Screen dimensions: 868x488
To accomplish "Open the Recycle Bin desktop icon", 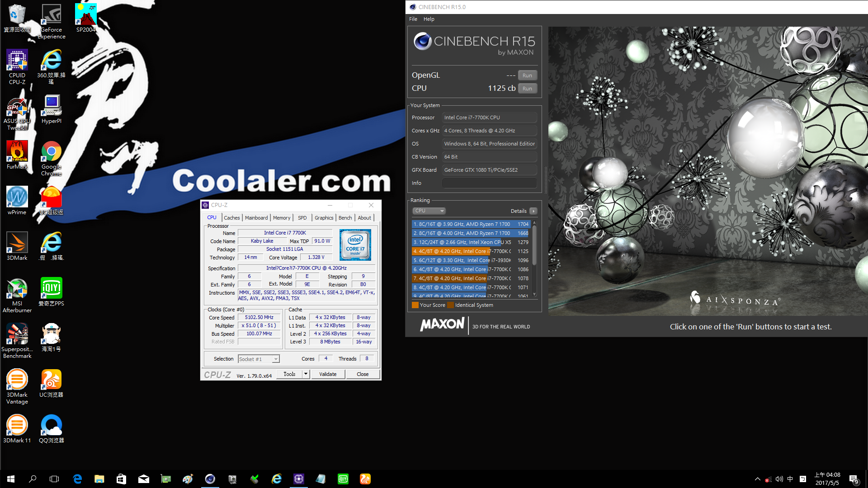I will point(17,19).
